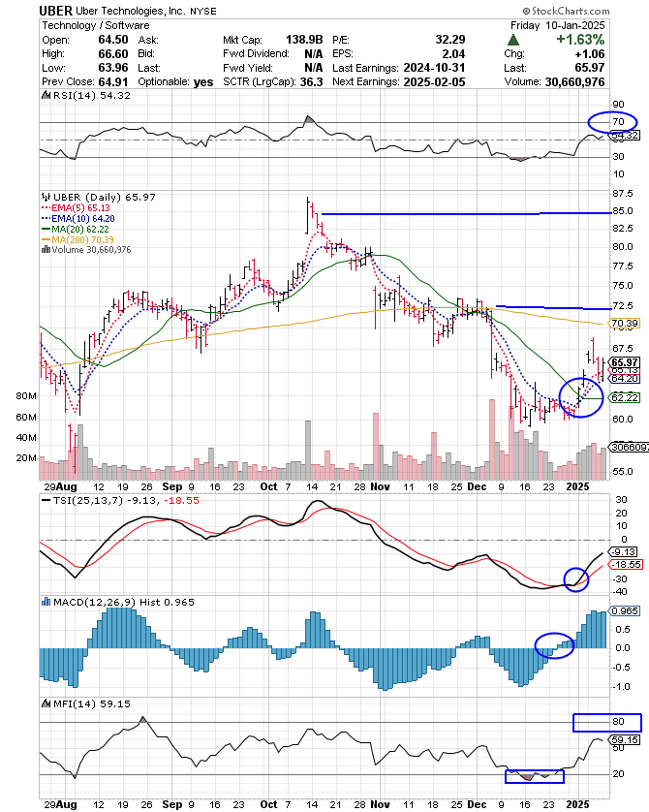Click the header Volume value 30,660,976
The width and height of the screenshot is (649, 812).
click(x=574, y=81)
